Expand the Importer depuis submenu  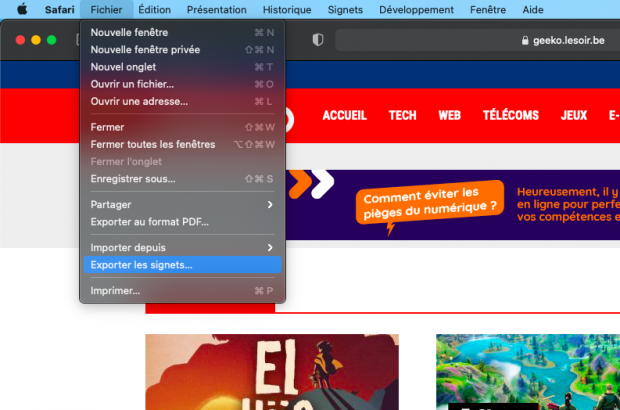click(x=182, y=248)
